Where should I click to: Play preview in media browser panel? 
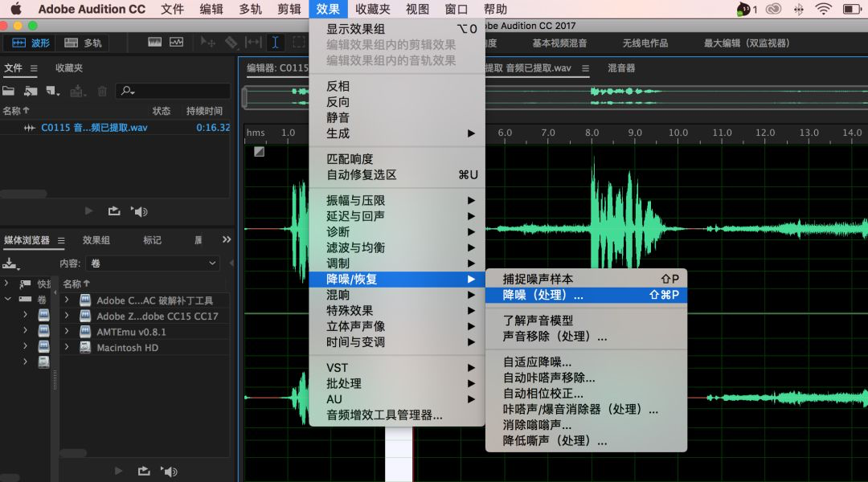[118, 471]
